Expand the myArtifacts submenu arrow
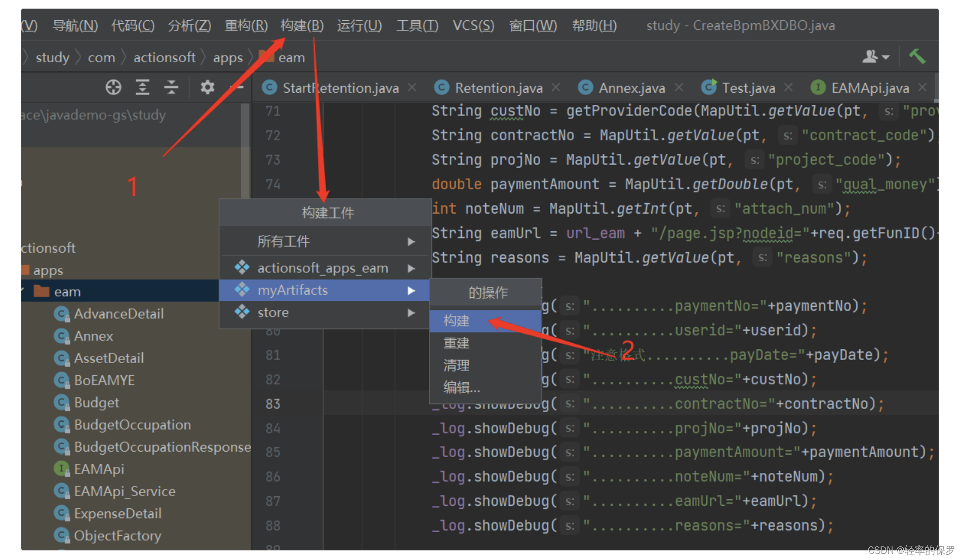Screen dimensions: 962x560 (411, 291)
